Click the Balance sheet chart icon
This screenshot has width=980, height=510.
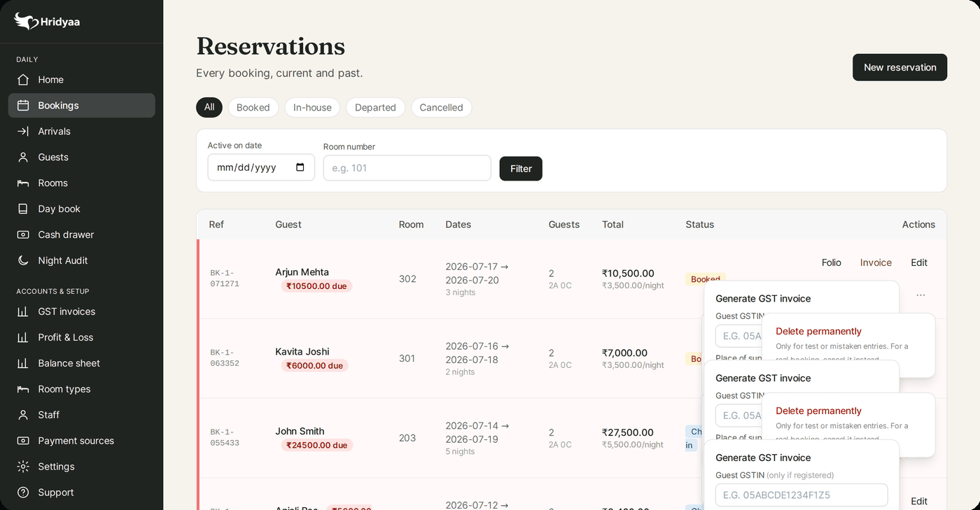click(23, 364)
